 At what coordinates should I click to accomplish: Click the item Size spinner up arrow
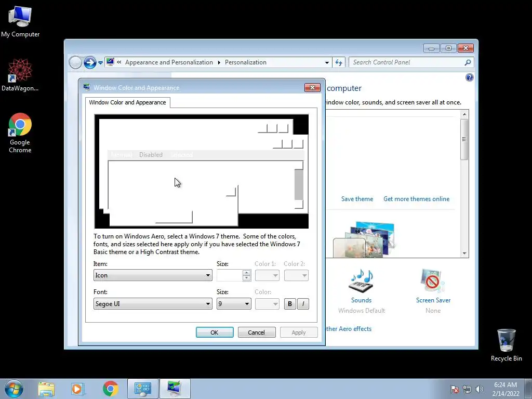click(x=247, y=272)
